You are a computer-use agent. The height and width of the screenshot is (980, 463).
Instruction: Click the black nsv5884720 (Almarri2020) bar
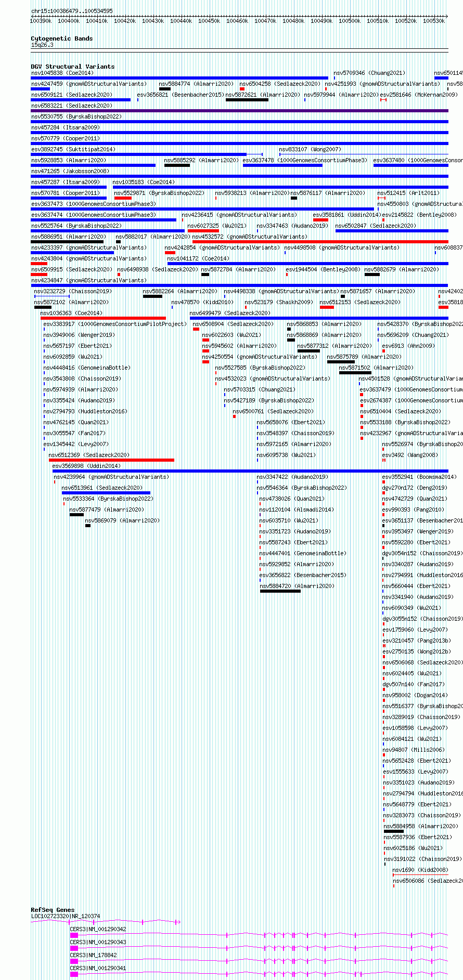[280, 591]
